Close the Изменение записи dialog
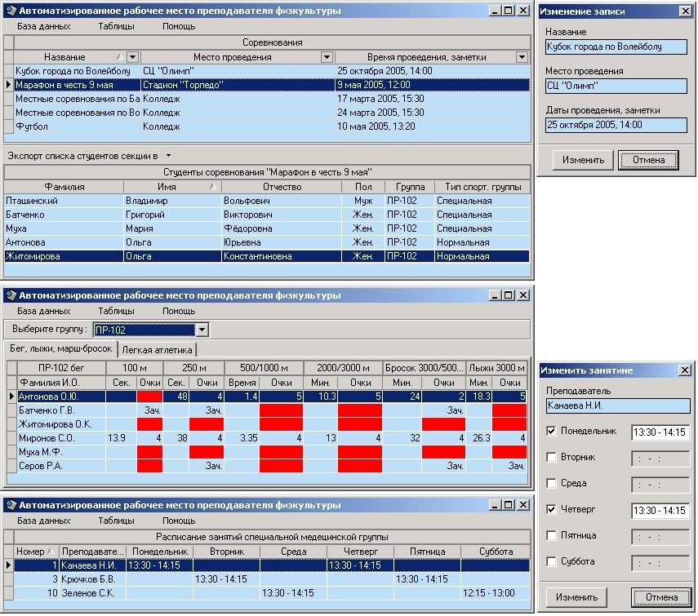 (x=685, y=11)
